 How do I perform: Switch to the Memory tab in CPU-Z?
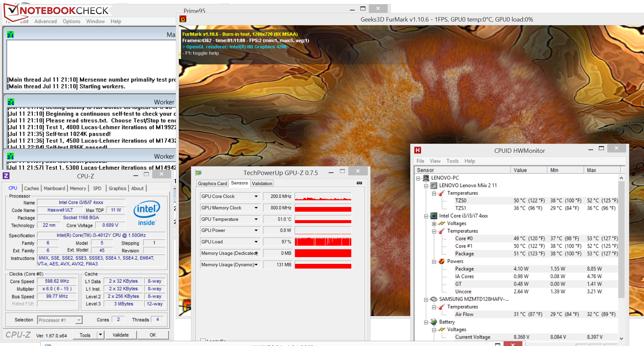[78, 188]
